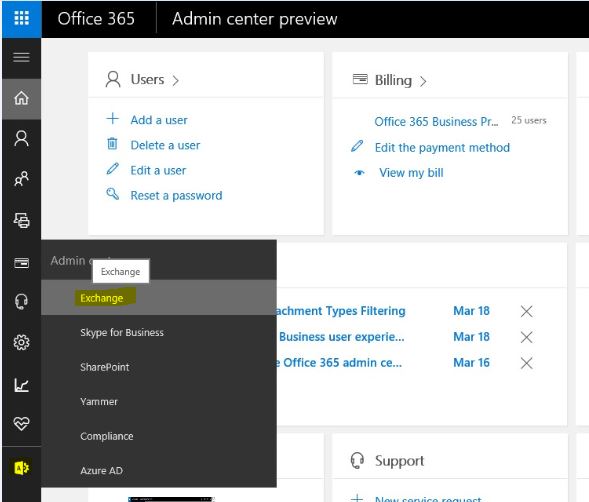Click the Users card person icon
Screen dimensions: 589x502
(x=113, y=79)
